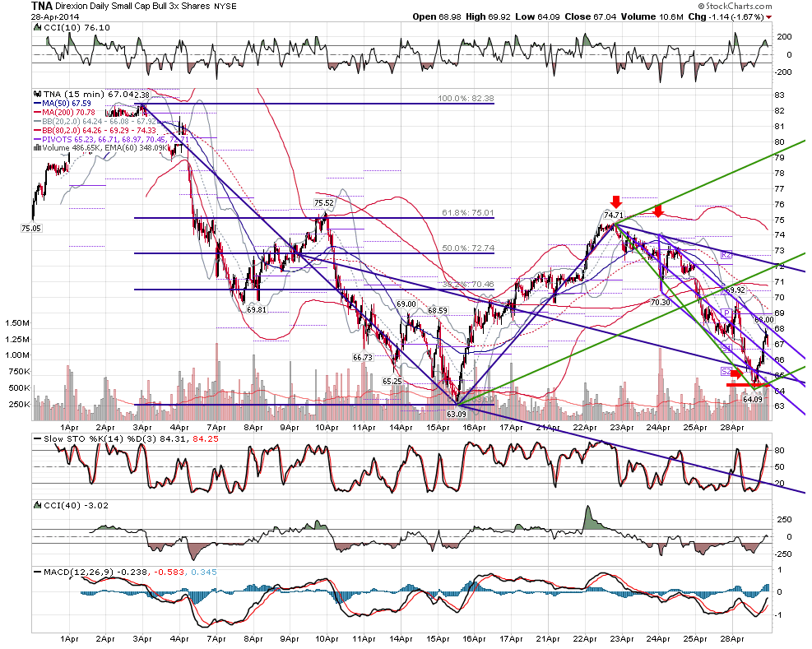Click the Chg -1.14 (-1.67%) value
Viewport: 812px width, 649px height.
[726, 16]
